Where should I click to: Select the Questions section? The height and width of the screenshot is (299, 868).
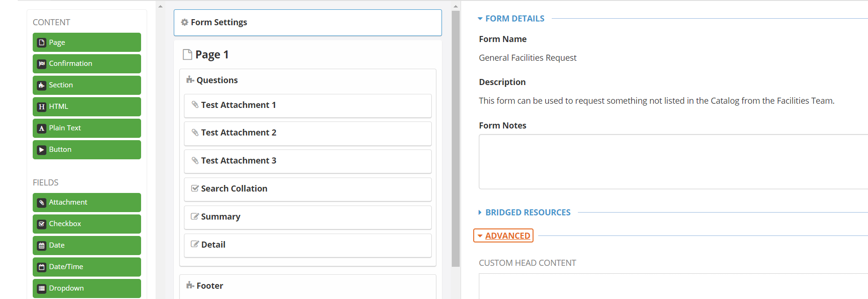(x=217, y=80)
